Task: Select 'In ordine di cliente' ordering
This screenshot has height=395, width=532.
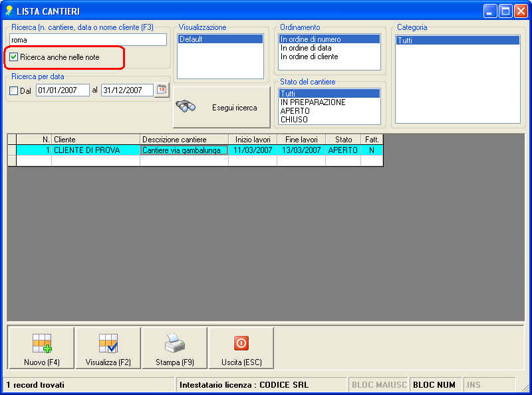Action: [x=329, y=57]
